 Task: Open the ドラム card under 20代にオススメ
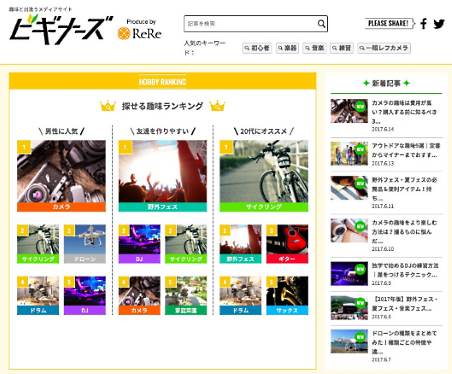pos(241,295)
